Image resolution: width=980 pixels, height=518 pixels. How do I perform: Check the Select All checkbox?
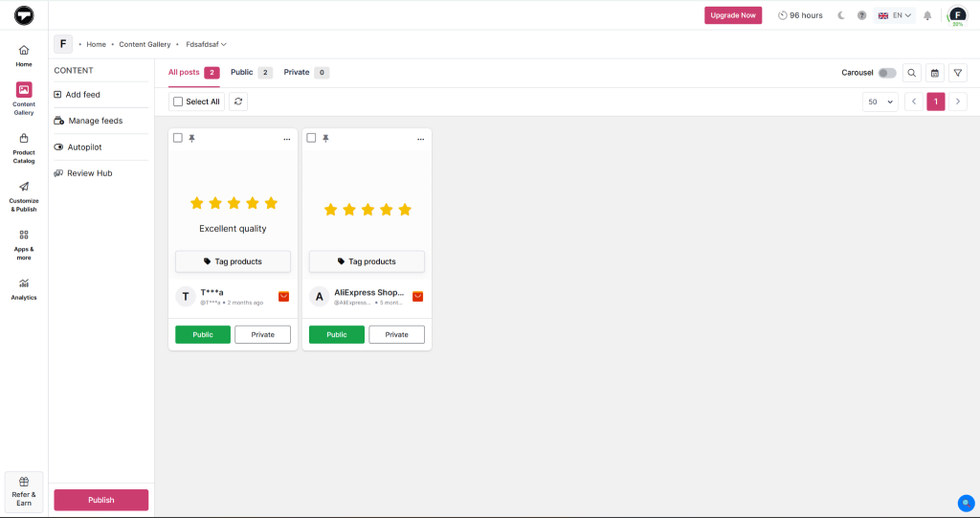click(x=178, y=101)
